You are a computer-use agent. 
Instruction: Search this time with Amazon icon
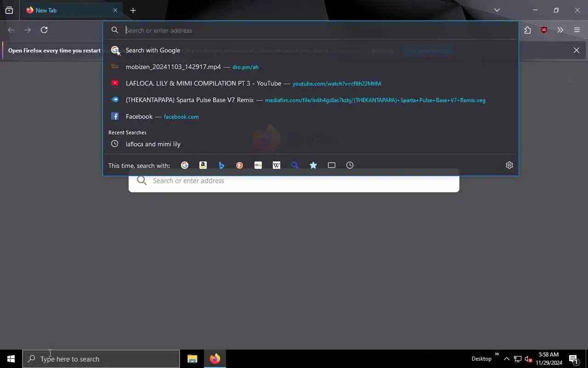(x=203, y=165)
